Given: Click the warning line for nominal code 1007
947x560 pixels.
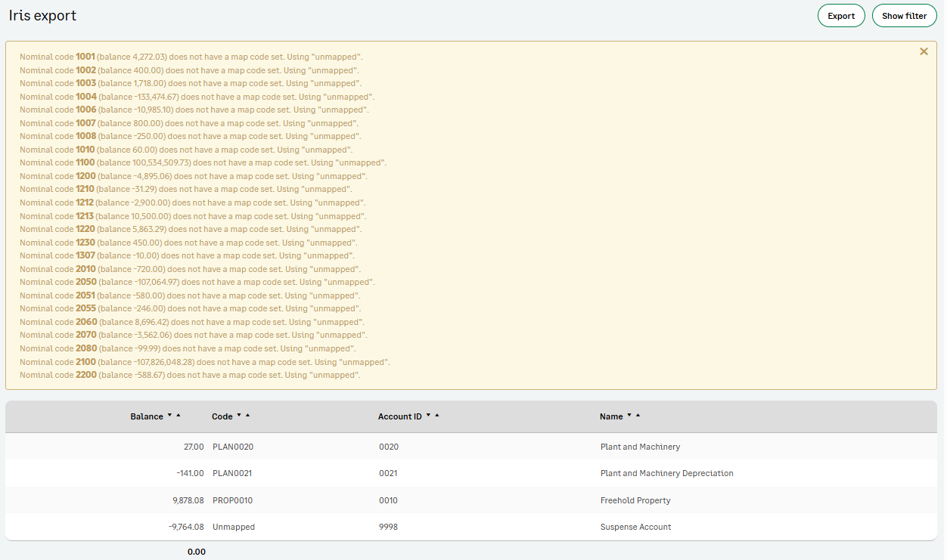Looking at the screenshot, I should pos(189,123).
